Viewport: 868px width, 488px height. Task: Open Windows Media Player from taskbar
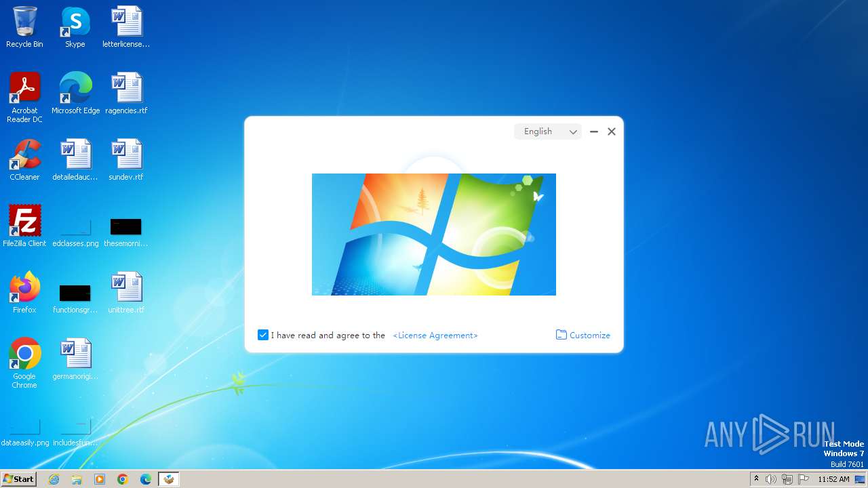point(100,479)
